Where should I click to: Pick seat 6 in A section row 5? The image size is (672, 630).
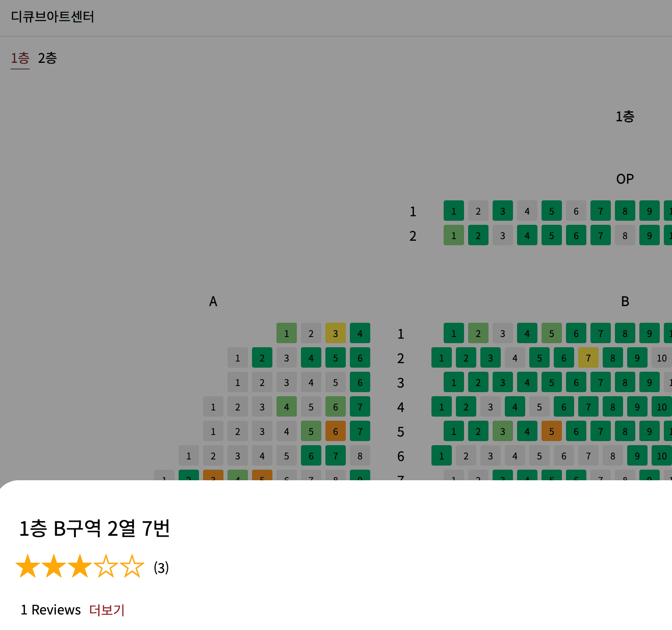pos(335,431)
